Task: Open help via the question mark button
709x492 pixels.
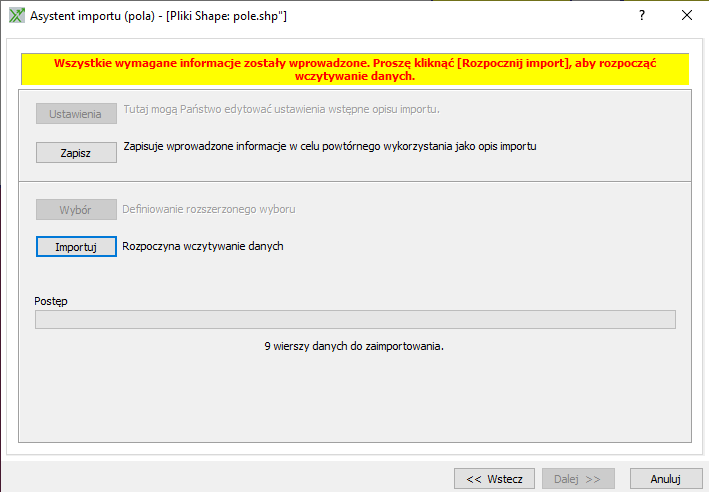Action: 642,15
